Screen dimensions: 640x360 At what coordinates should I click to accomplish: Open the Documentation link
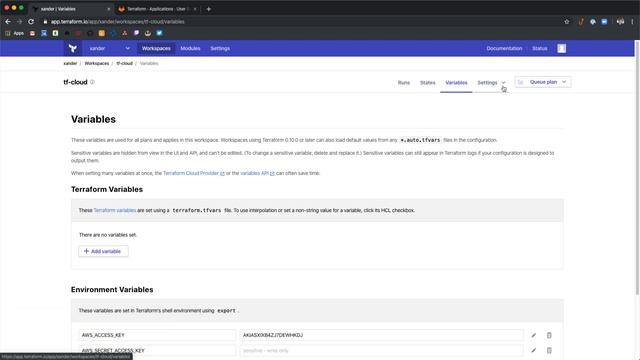(504, 48)
